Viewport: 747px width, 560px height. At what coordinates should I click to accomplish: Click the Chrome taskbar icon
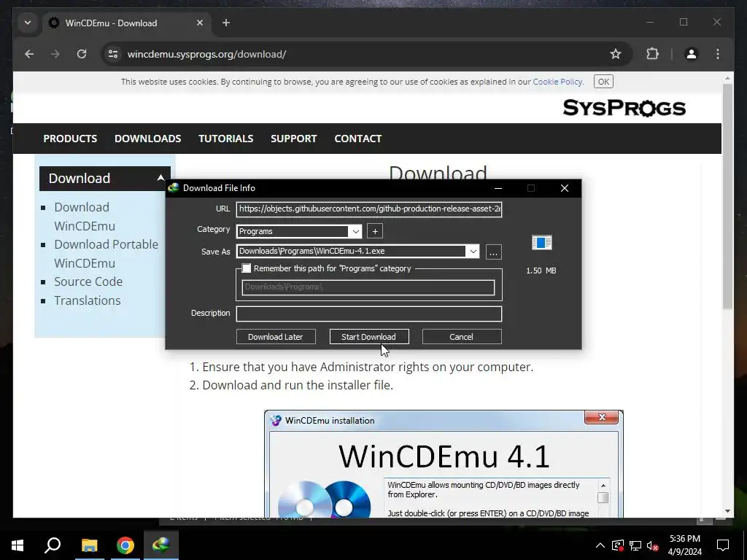click(125, 545)
